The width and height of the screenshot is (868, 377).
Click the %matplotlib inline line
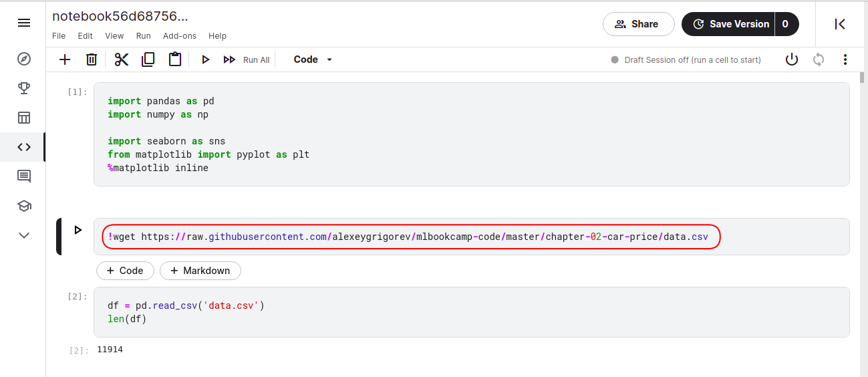point(158,168)
